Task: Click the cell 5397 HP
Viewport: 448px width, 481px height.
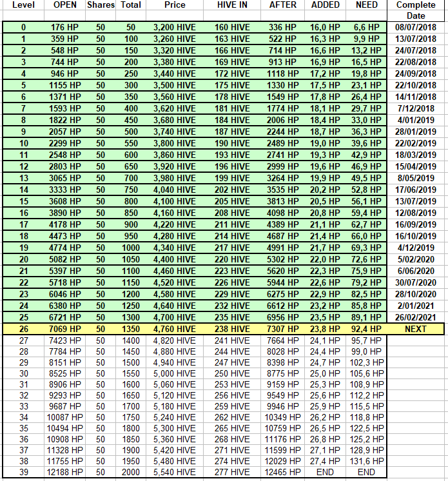Action: [64, 271]
